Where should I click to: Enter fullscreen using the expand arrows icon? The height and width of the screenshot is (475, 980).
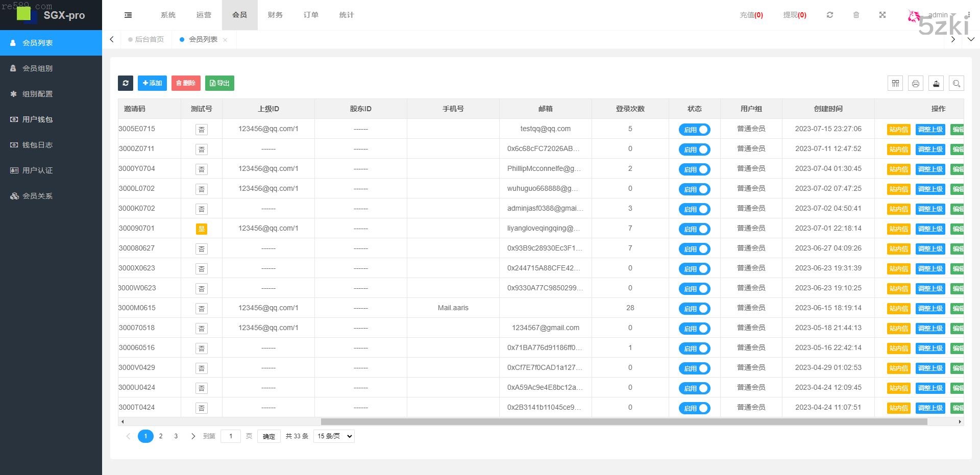pos(883,15)
